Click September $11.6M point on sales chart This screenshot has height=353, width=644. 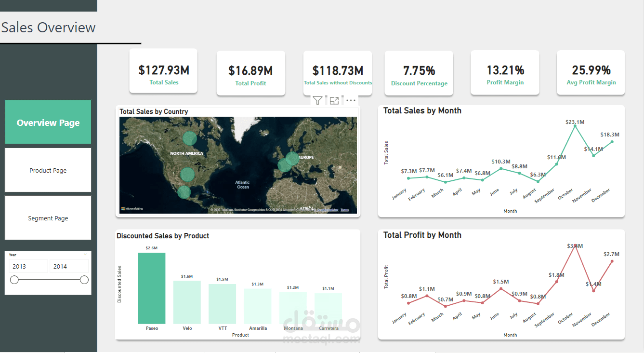[x=556, y=164]
